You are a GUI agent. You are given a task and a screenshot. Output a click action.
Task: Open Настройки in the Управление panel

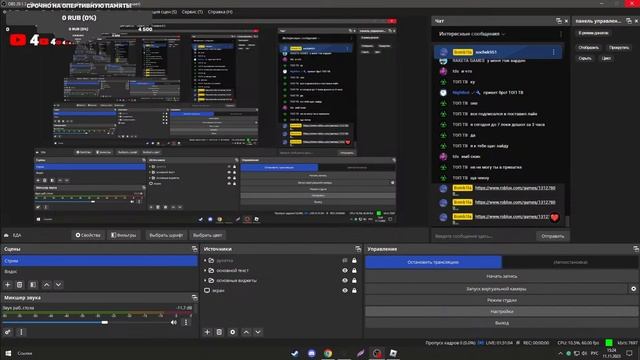tap(502, 311)
